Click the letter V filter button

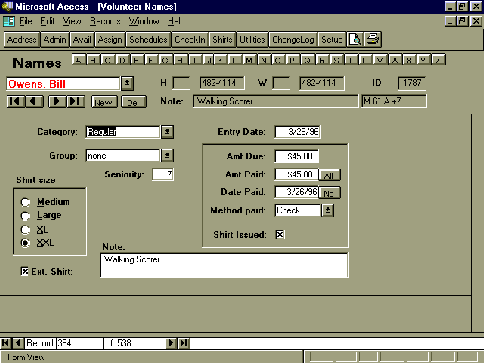[380, 60]
